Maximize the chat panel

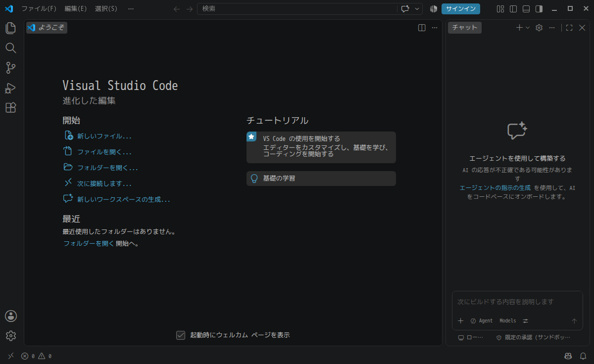pos(569,28)
